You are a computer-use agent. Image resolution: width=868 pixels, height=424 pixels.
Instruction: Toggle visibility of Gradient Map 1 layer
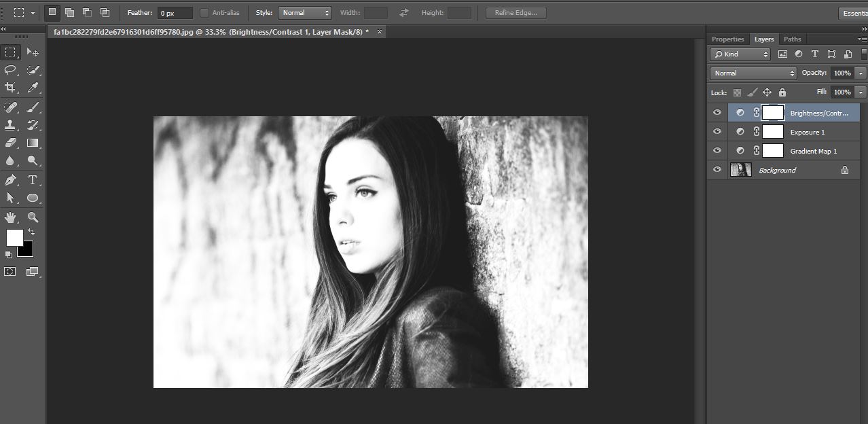tap(717, 151)
